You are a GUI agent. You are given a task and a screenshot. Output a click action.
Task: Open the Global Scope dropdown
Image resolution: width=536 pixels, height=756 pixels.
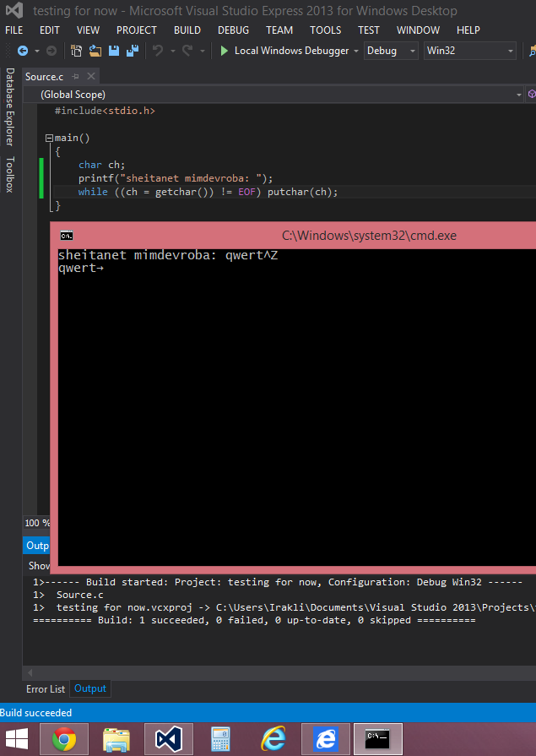[273, 95]
